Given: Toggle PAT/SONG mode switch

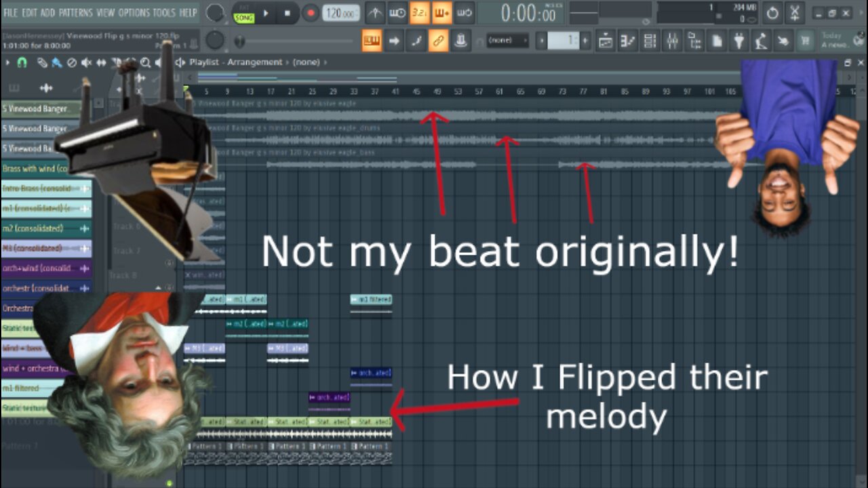Looking at the screenshot, I should pos(243,13).
